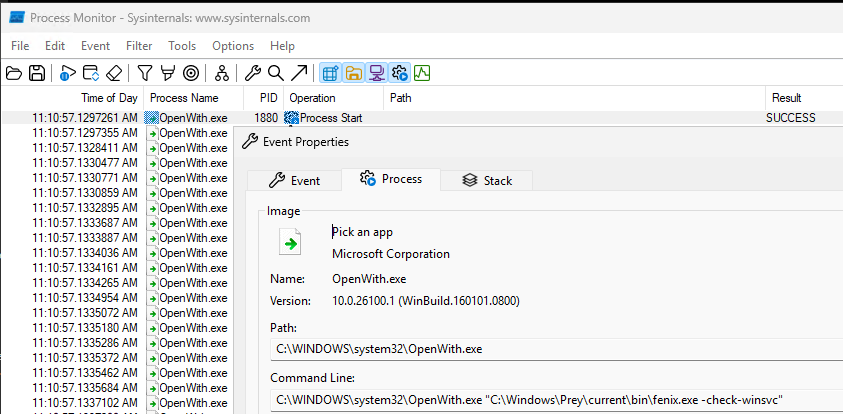Open the Options menu
This screenshot has height=414, width=843.
tap(233, 46)
